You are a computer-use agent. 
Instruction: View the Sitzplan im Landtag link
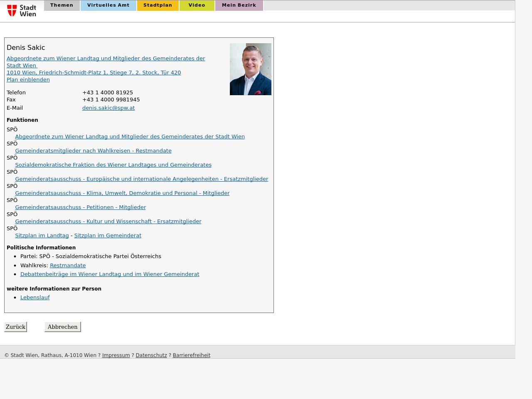click(42, 235)
